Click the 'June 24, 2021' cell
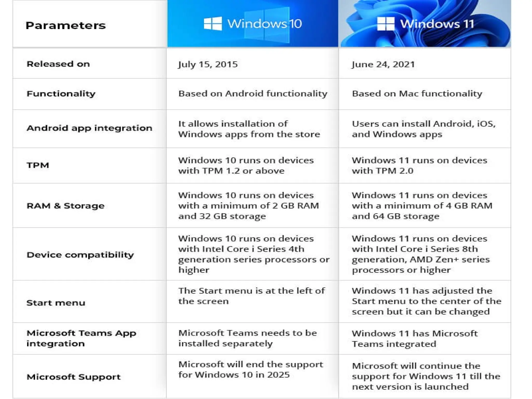532x399 pixels. [425, 64]
